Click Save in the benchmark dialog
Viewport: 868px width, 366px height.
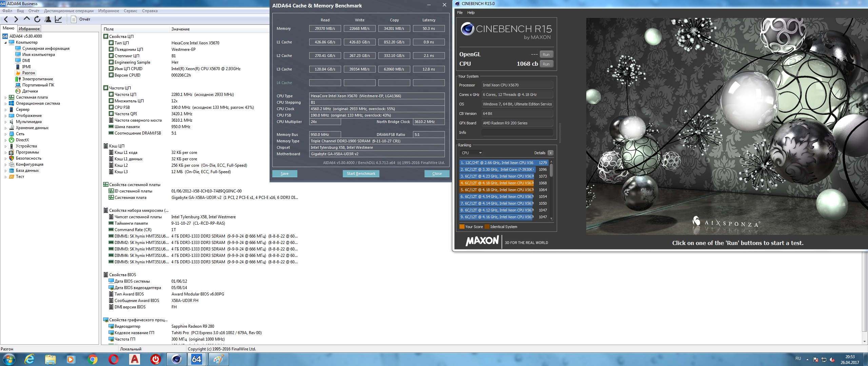pyautogui.click(x=284, y=174)
